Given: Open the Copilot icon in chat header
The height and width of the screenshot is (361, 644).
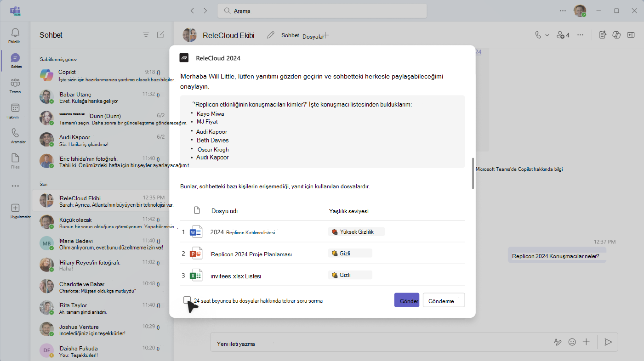Looking at the screenshot, I should [617, 35].
